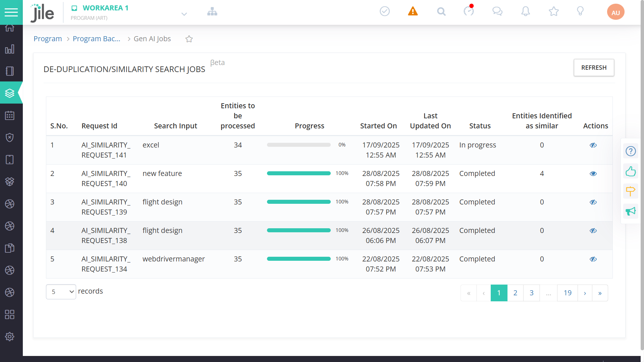Select current page 1 in pagination
The image size is (644, 362).
coord(499,293)
